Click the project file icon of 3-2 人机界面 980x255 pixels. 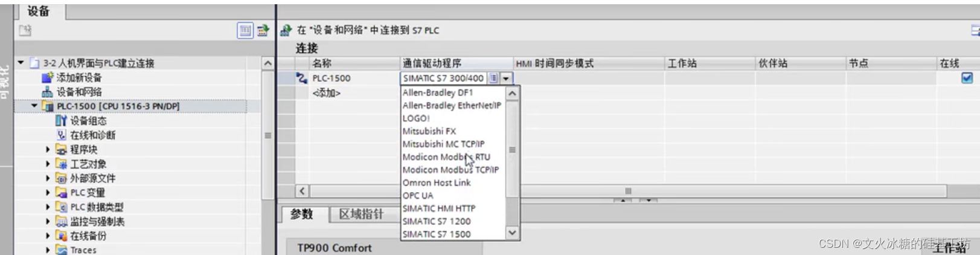click(x=34, y=63)
